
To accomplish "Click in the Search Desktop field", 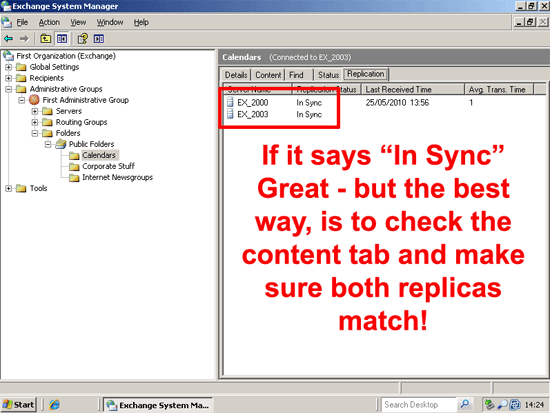I will [x=420, y=405].
